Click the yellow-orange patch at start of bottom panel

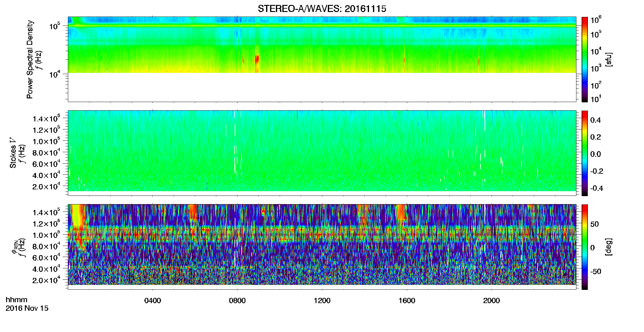(x=78, y=221)
